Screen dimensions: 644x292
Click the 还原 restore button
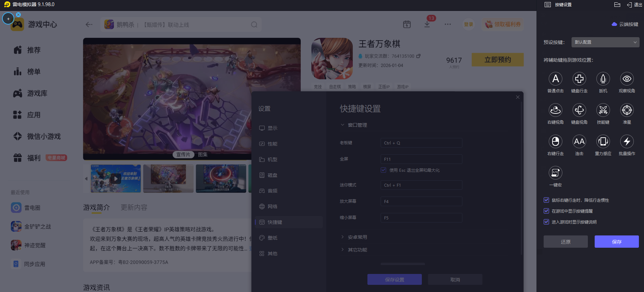coord(566,242)
